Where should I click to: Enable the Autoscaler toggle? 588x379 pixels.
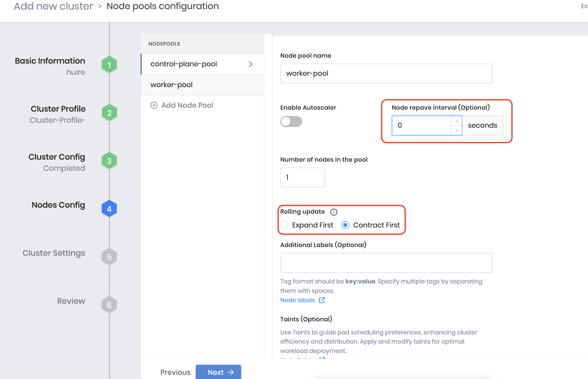pyautogui.click(x=291, y=122)
